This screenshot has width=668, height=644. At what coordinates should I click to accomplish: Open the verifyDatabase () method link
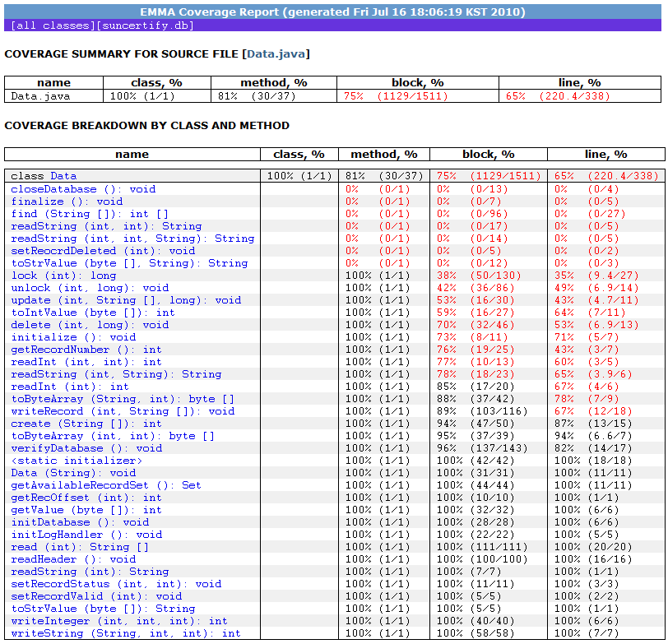point(86,448)
